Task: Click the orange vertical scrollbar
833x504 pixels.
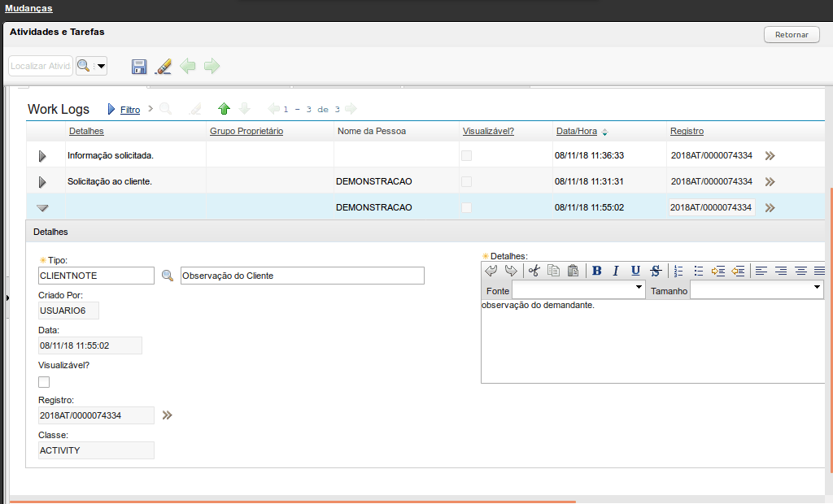Action: point(831,329)
